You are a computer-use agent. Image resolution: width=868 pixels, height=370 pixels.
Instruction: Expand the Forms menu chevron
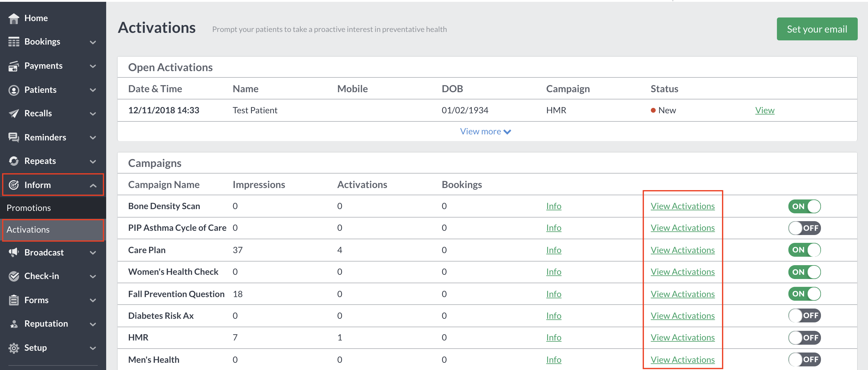(x=93, y=301)
